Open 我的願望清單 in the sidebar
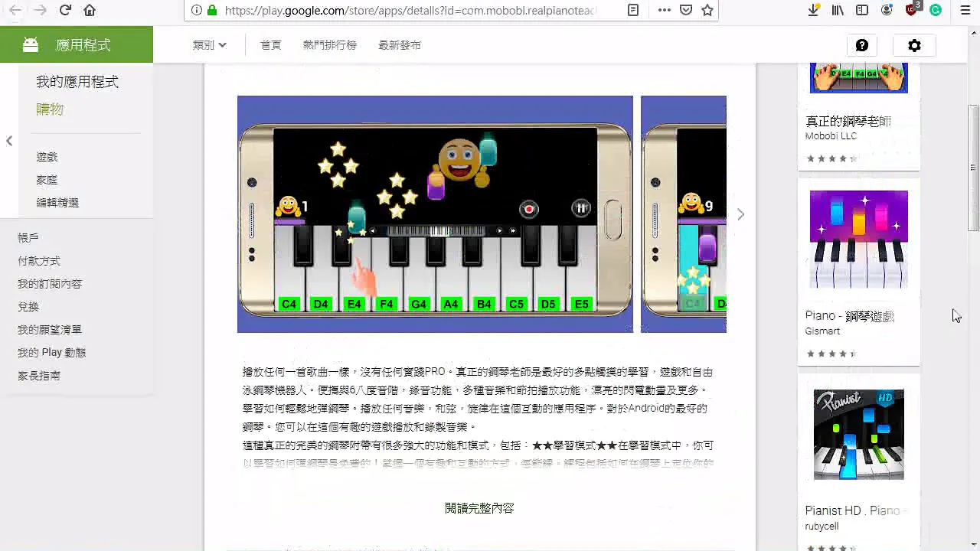980x551 pixels. [x=50, y=330]
